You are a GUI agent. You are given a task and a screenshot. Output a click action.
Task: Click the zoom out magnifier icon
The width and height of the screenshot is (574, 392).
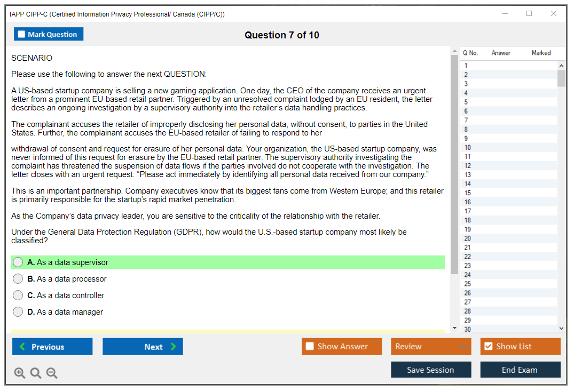pyautogui.click(x=52, y=373)
